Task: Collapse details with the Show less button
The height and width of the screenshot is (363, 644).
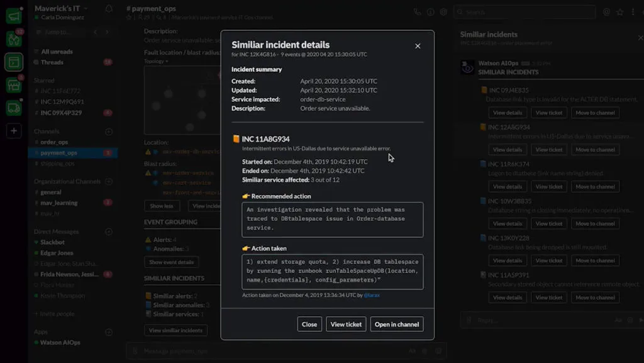Action: (x=162, y=206)
